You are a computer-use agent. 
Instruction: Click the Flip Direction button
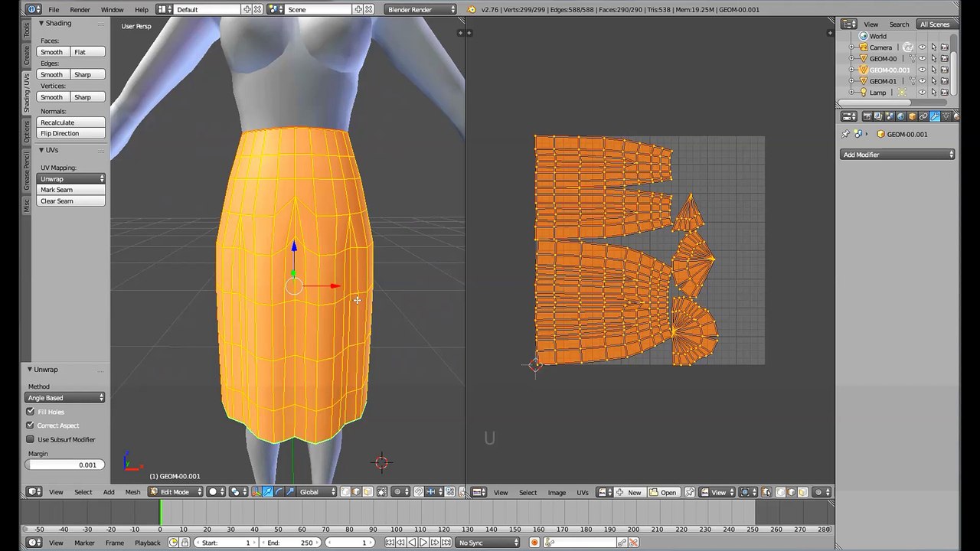(71, 133)
